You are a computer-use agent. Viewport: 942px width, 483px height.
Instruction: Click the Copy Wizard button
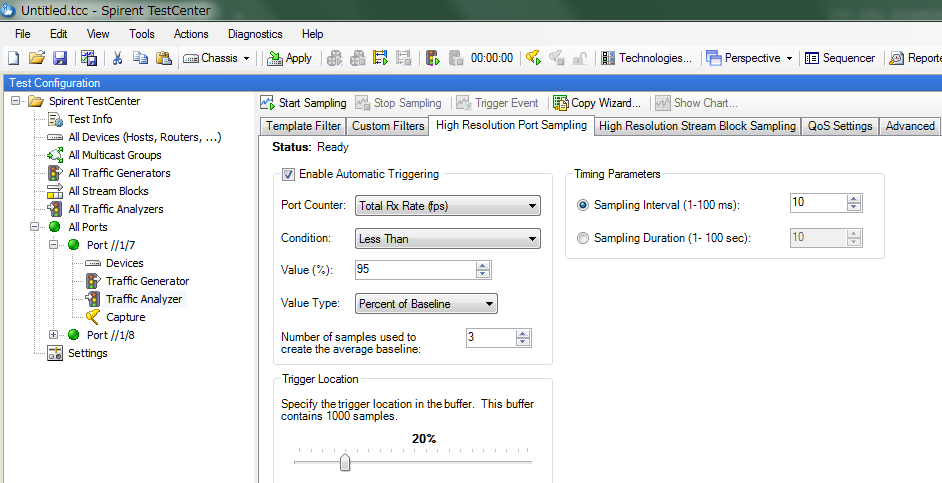tap(597, 103)
